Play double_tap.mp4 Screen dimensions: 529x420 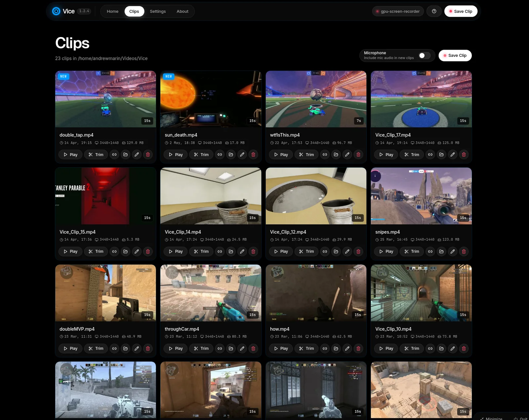pos(70,154)
